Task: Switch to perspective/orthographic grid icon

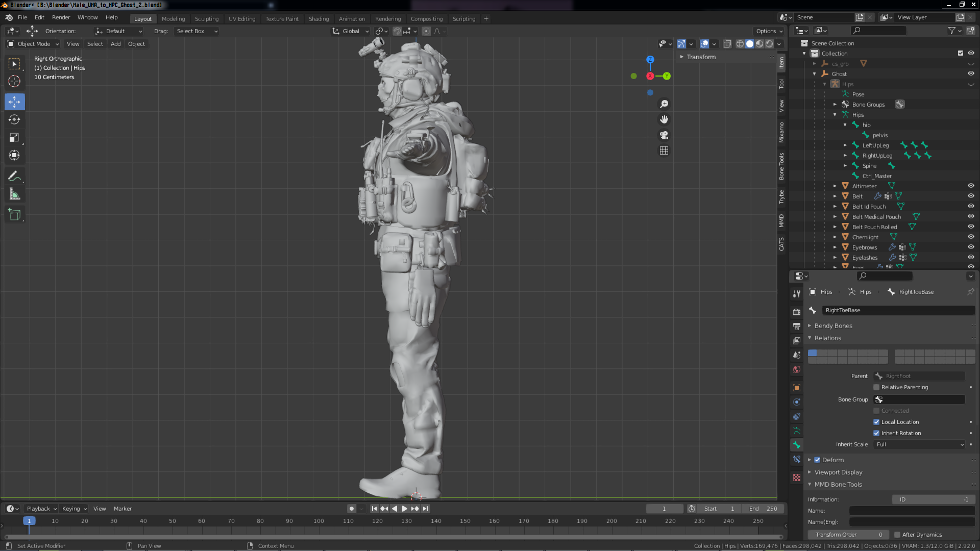Action: point(664,151)
